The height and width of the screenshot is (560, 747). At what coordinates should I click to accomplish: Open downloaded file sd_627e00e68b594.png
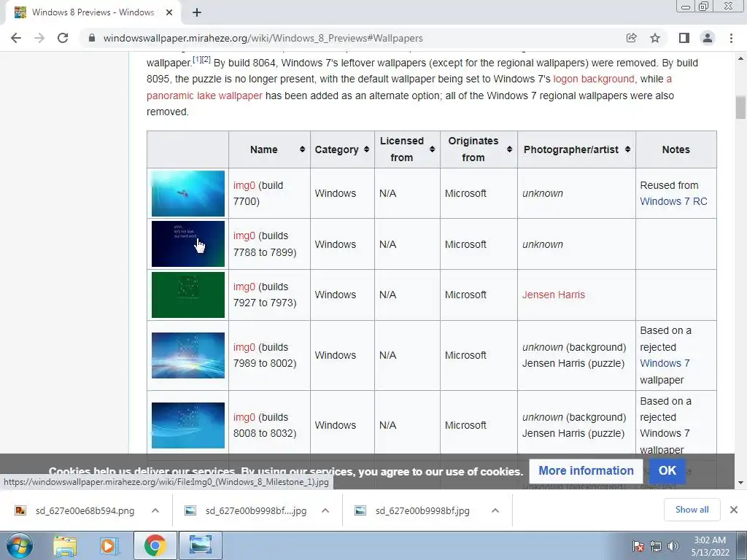coord(85,510)
